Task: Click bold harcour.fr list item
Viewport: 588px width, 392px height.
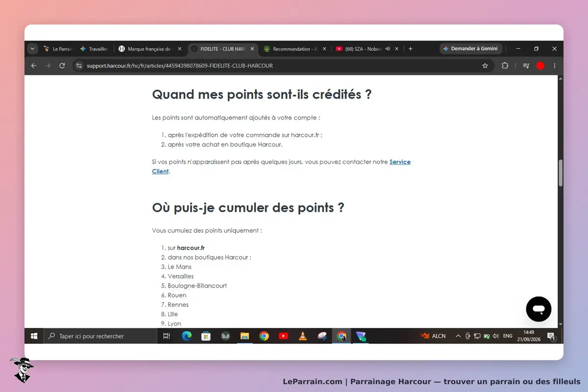Action: 191,248
